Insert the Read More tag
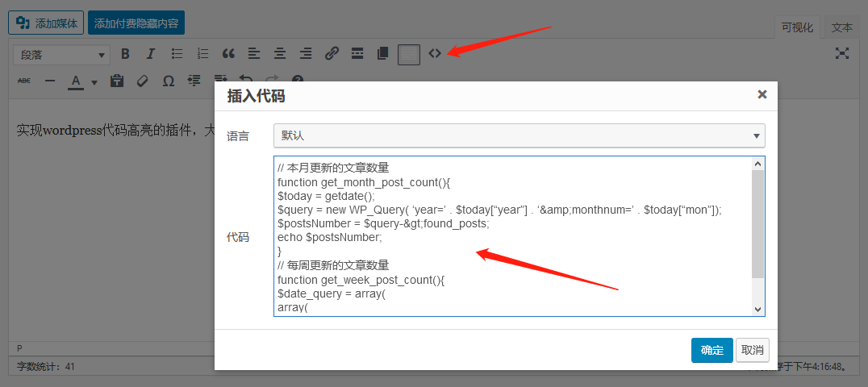This screenshot has height=387, width=868. point(357,54)
